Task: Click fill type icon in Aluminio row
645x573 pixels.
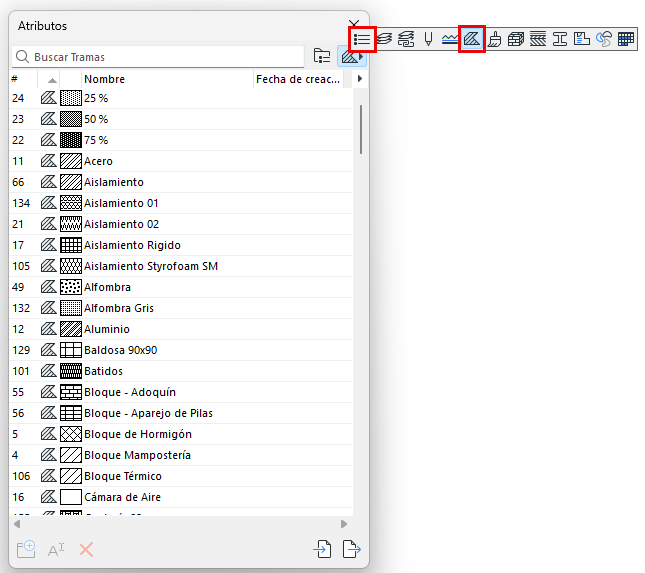Action: point(49,329)
